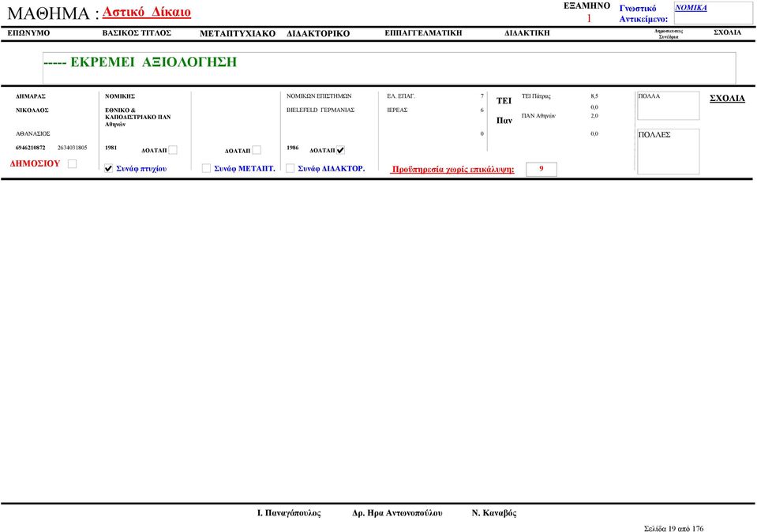
Task: Select the ΣΧΟΛΙΑ column header text
Action: coord(727,32)
